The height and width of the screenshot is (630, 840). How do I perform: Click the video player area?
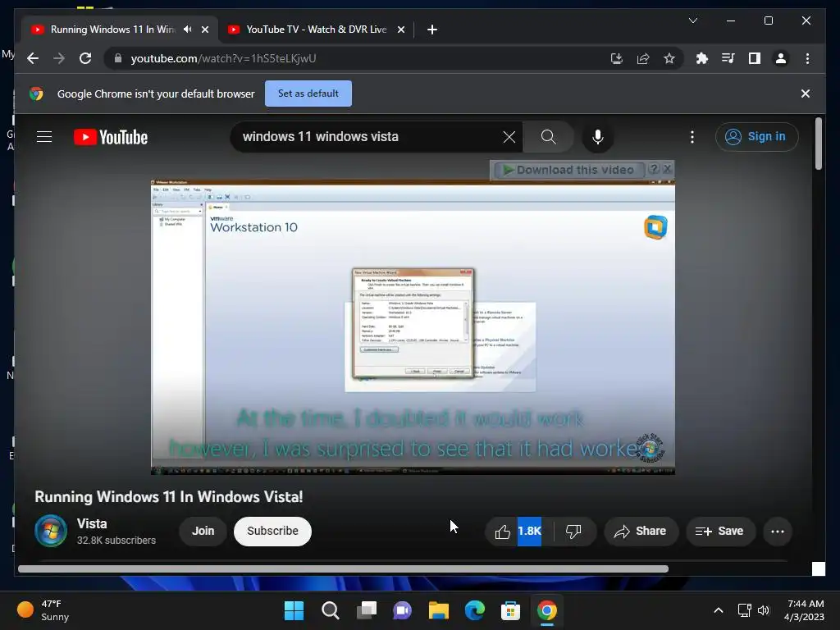(x=413, y=327)
